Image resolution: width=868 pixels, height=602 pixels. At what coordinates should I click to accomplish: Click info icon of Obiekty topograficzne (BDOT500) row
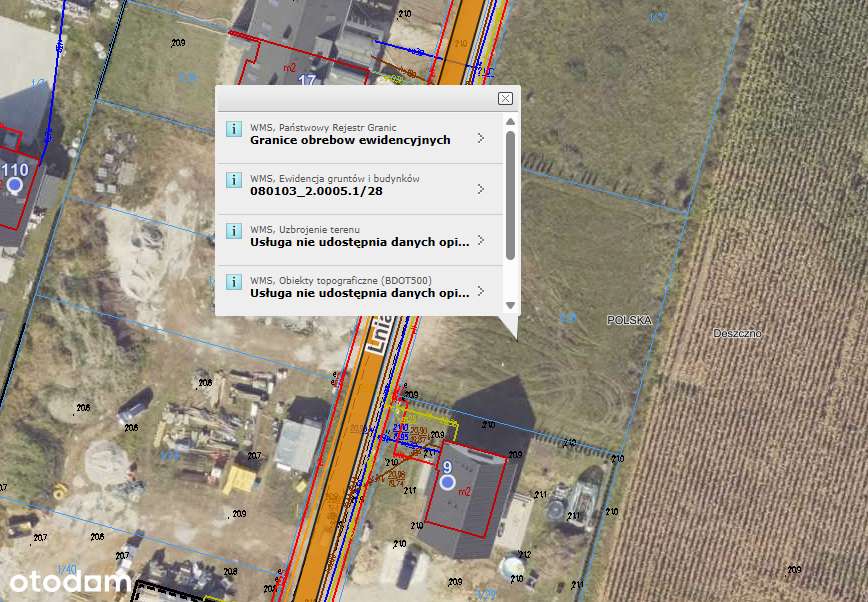tap(234, 282)
